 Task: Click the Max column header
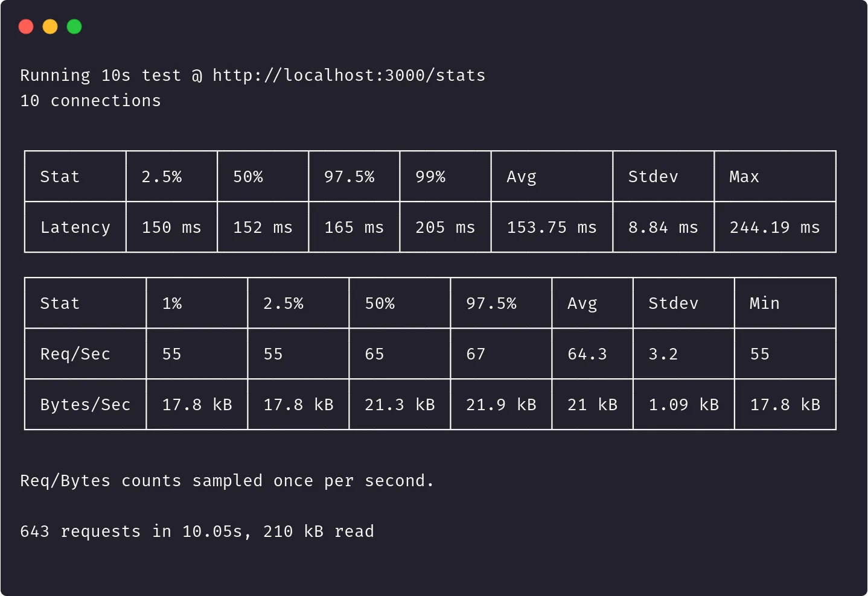pos(744,177)
